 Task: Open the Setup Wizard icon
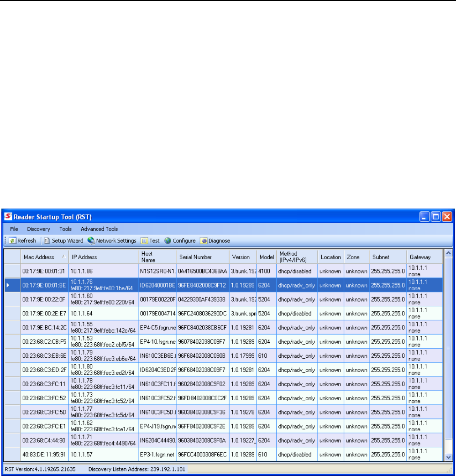(x=47, y=241)
